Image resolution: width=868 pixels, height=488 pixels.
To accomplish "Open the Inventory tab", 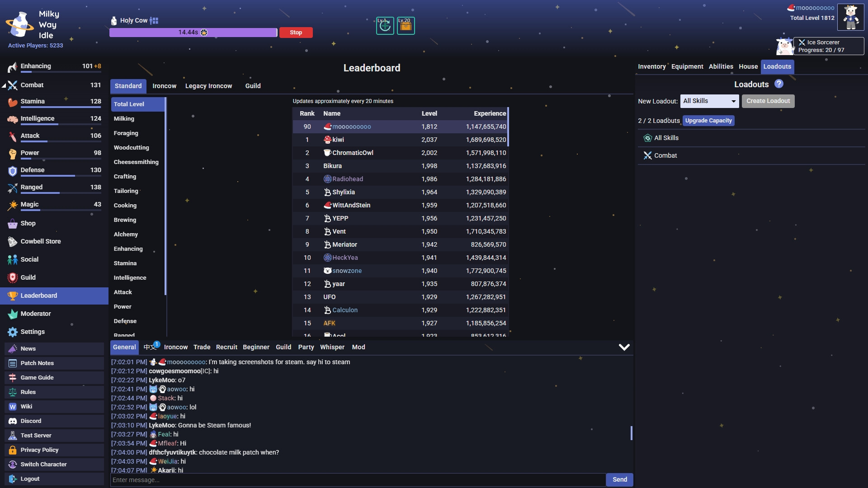I will click(651, 66).
